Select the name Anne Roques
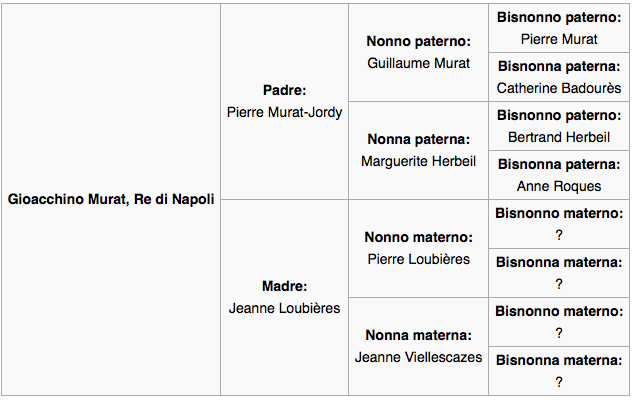This screenshot has height=400, width=632. pos(559,186)
